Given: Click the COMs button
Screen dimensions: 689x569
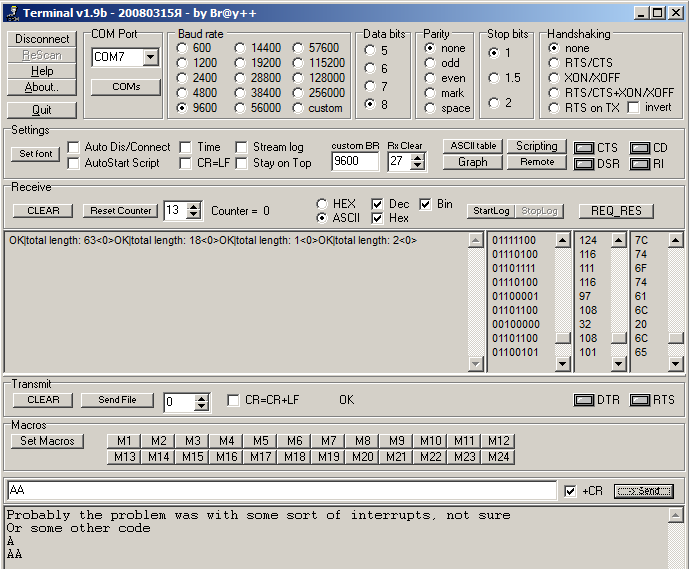Looking at the screenshot, I should pyautogui.click(x=126, y=87).
